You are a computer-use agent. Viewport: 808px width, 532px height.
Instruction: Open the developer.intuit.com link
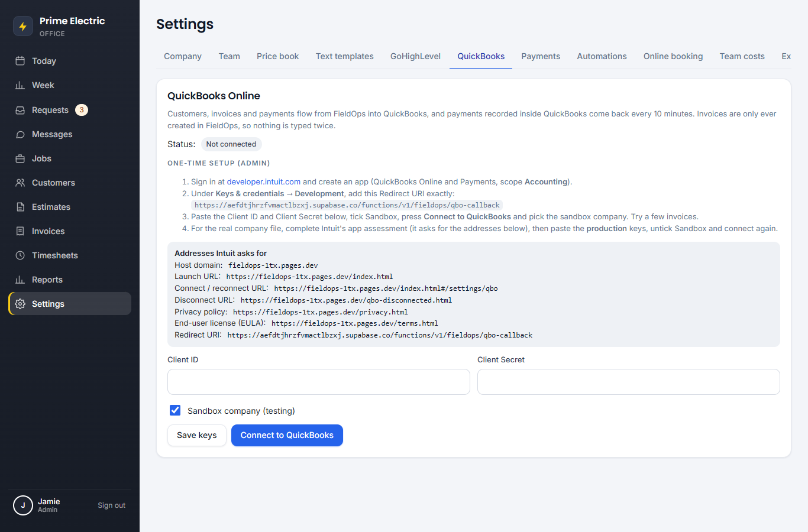264,182
